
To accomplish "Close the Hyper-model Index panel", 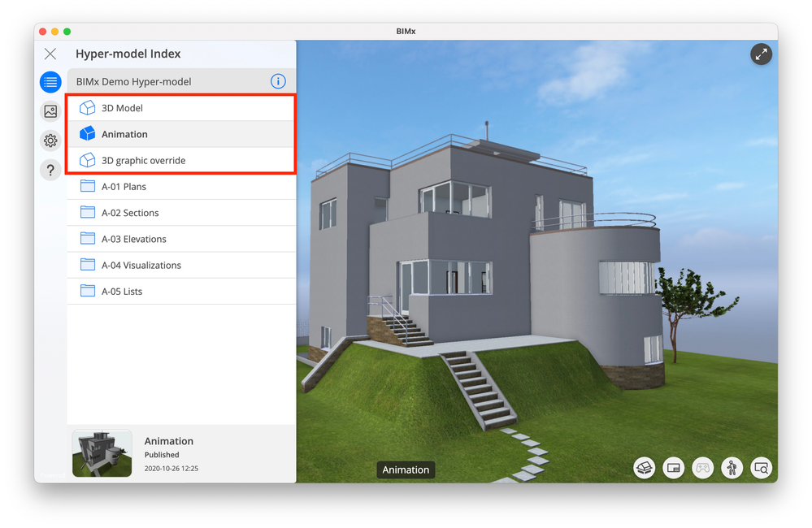I will [x=50, y=54].
